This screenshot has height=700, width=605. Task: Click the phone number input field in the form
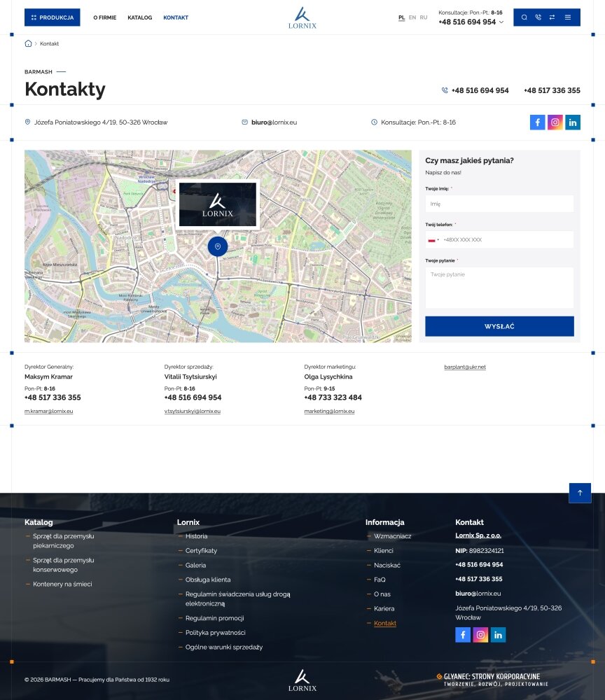click(500, 239)
